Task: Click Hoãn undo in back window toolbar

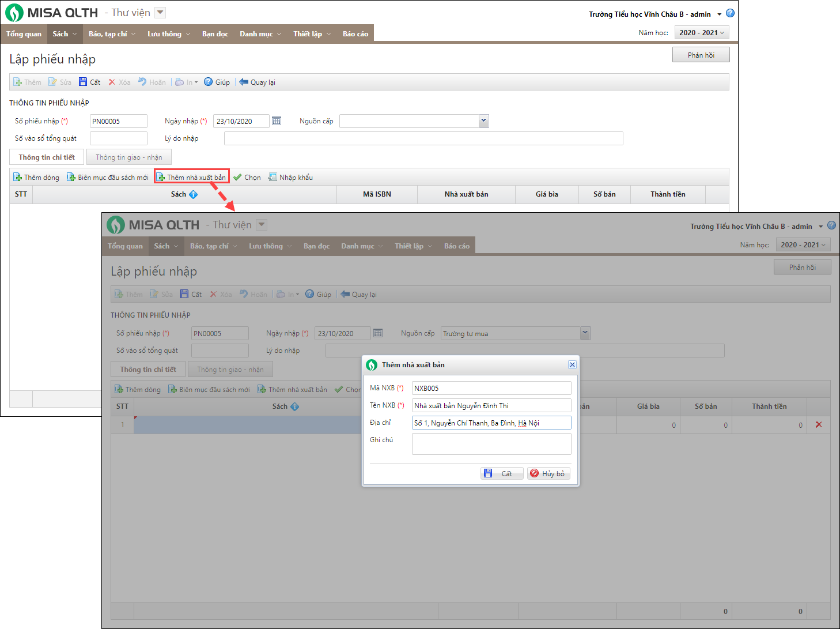Action: tap(152, 82)
